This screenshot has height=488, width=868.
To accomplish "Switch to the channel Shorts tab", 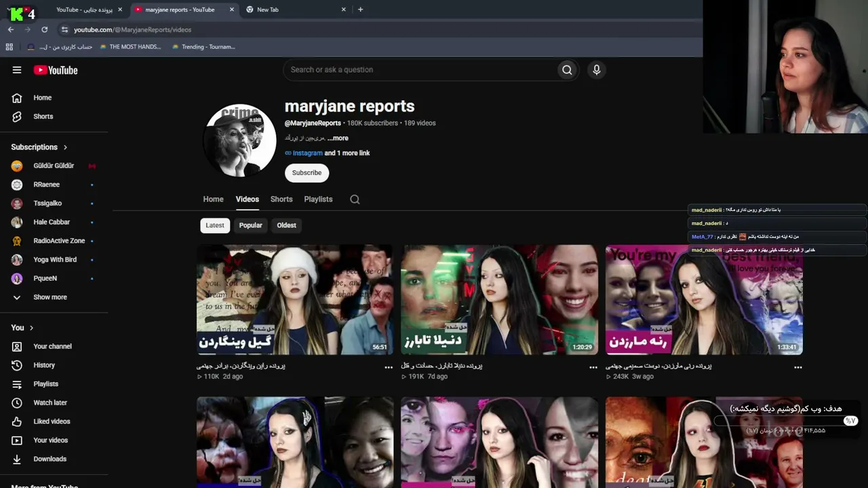I will (281, 199).
